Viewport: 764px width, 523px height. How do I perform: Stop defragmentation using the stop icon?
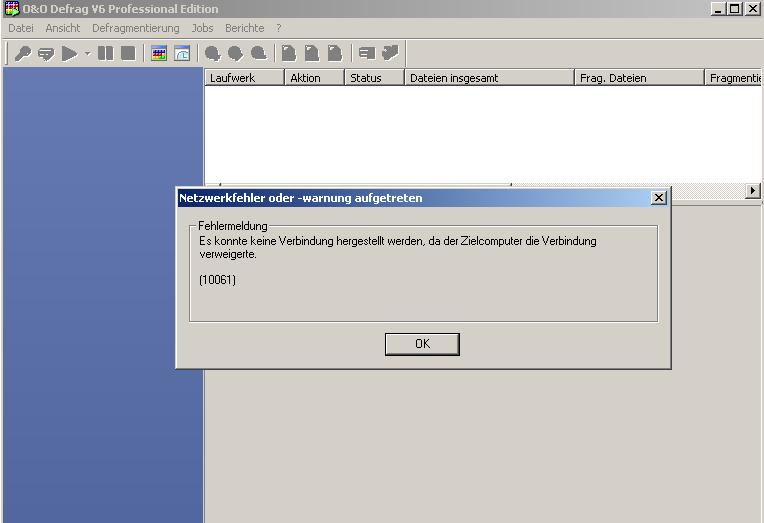[128, 53]
